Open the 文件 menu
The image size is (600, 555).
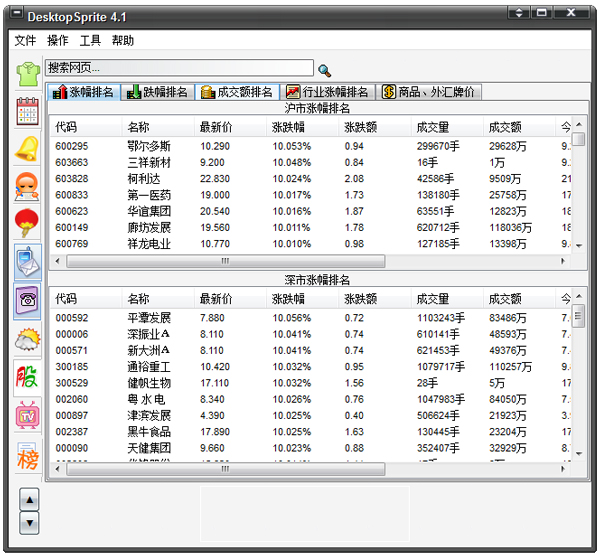(x=25, y=41)
